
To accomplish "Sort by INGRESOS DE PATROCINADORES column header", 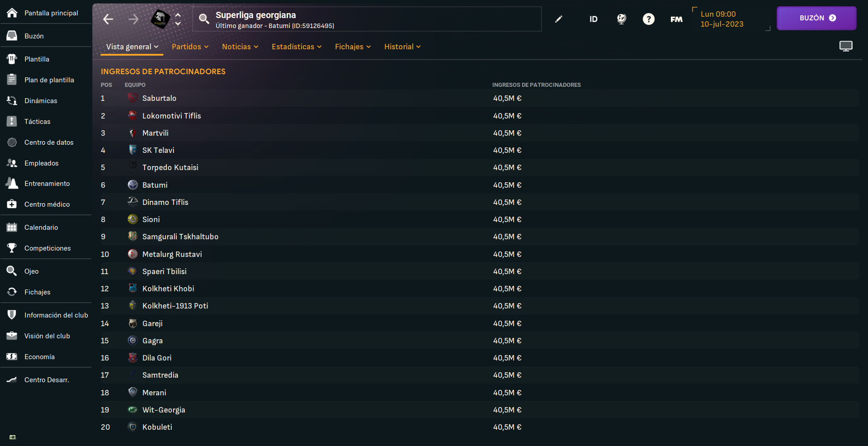I will coord(536,85).
